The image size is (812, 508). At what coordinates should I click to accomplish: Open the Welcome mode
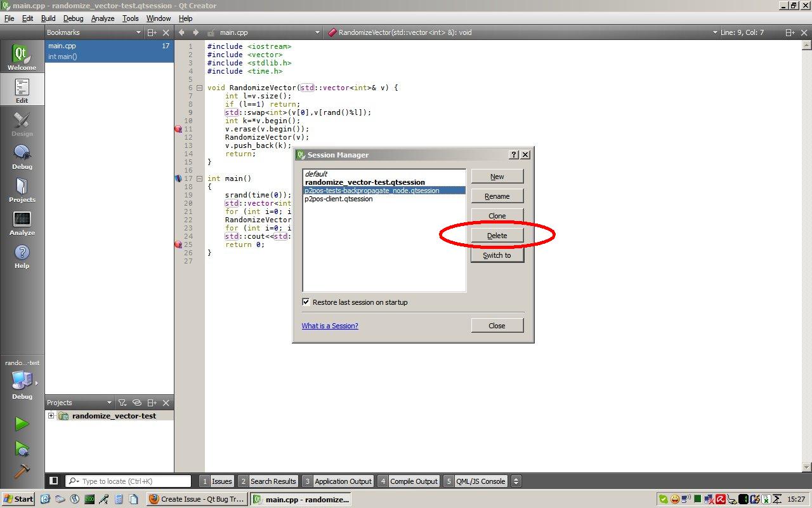click(x=22, y=57)
